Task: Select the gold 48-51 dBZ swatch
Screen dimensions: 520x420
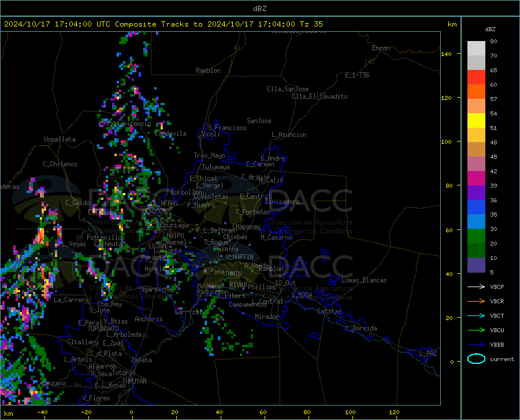Action: pos(476,135)
